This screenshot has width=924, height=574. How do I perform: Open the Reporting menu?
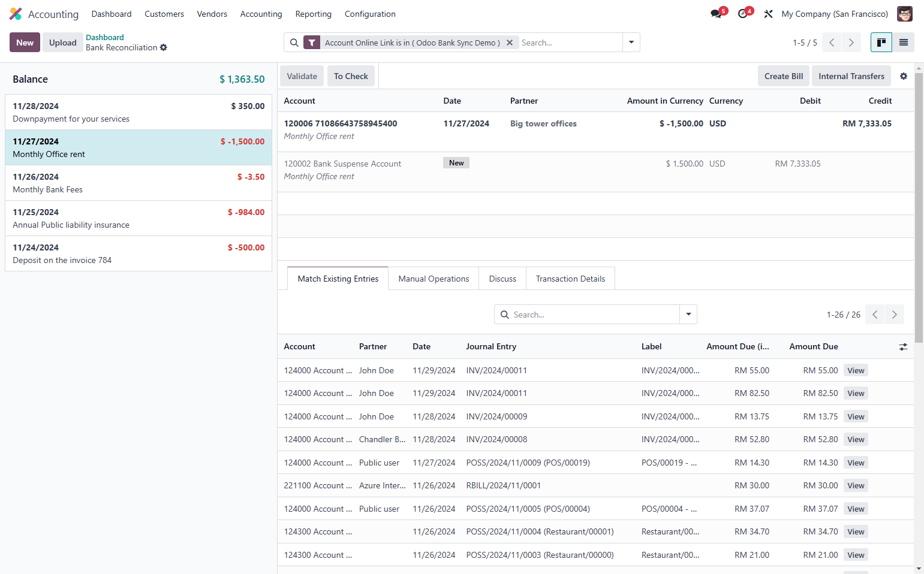point(314,14)
